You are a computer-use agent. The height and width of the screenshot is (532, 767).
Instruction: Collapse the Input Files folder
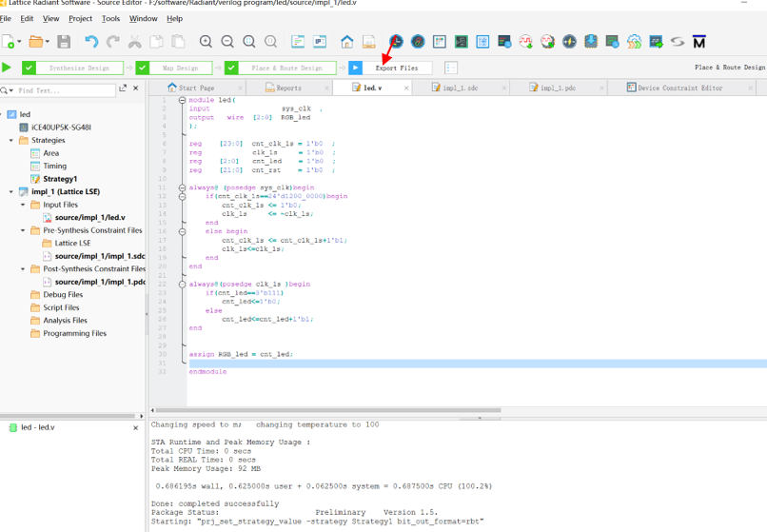(x=23, y=205)
